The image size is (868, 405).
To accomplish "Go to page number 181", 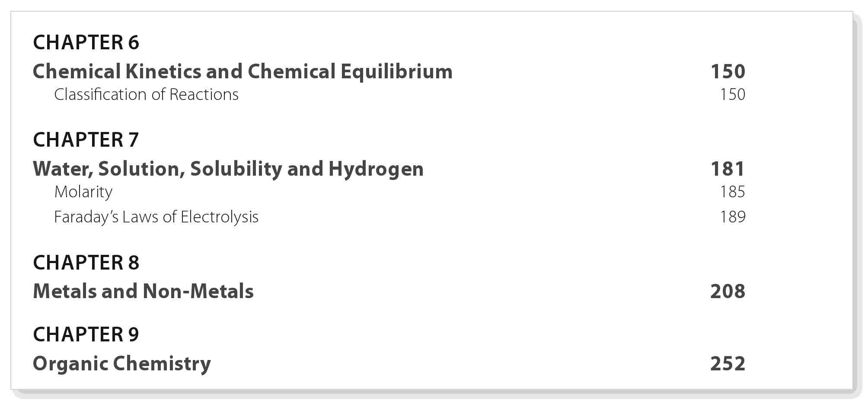I will (728, 169).
